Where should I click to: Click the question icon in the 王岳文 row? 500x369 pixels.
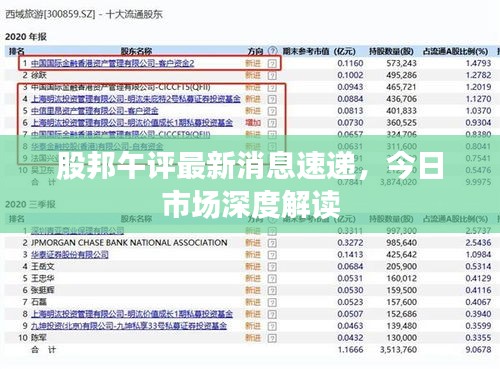272,267
